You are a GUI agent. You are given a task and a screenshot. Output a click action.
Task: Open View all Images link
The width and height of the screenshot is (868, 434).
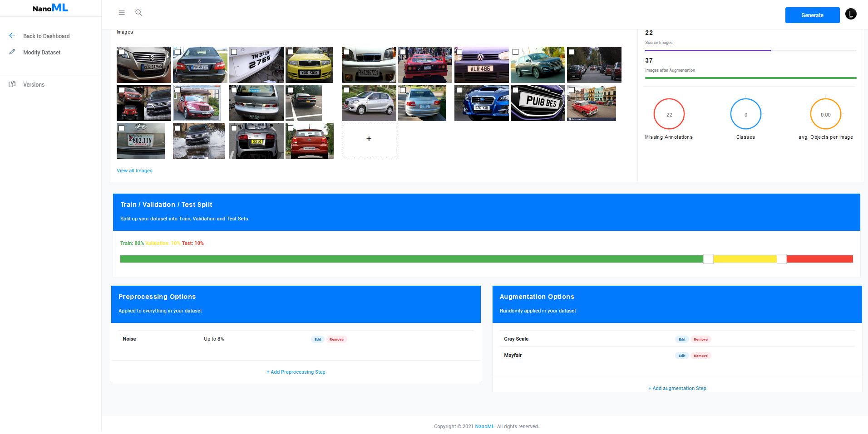[x=134, y=171]
